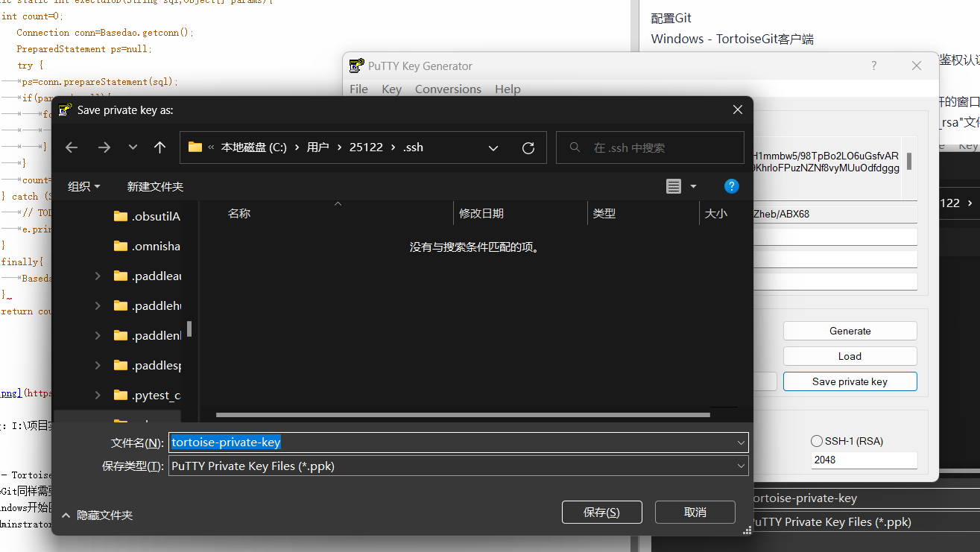Go up one folder level
Viewport: 980px width, 552px height.
point(159,147)
